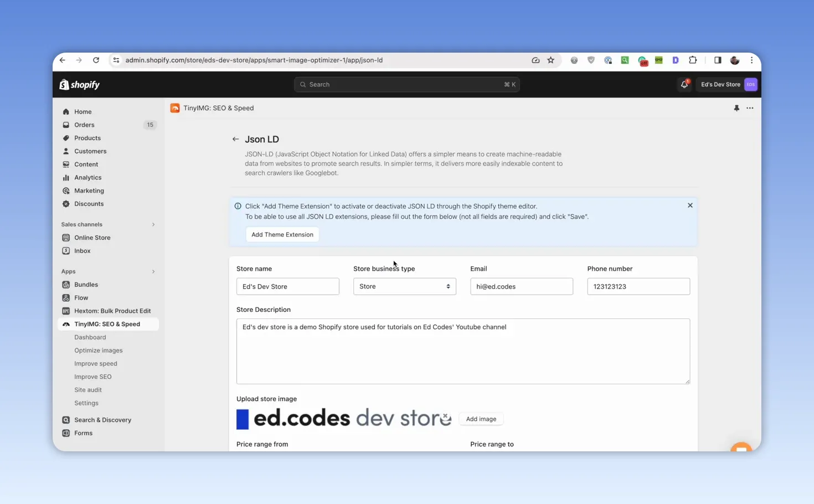Click the TinyIMG orange app icon
The width and height of the screenshot is (814, 504).
click(x=175, y=108)
